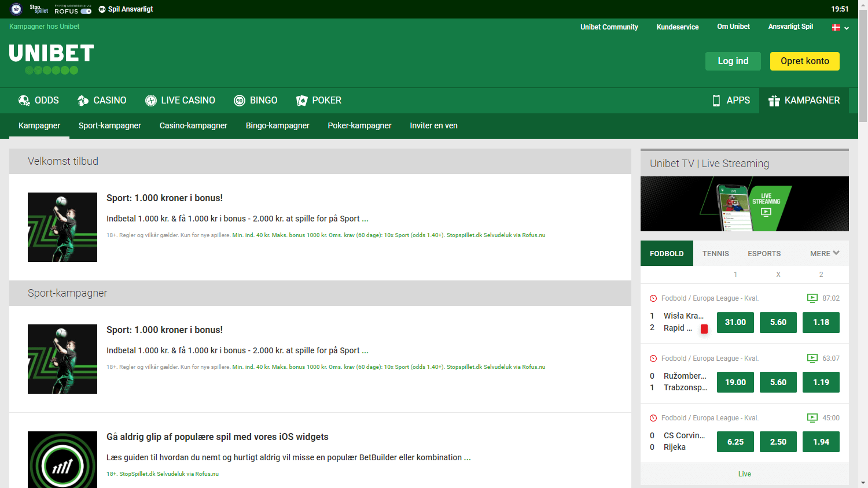Expand the MERE sports dropdown

825,253
